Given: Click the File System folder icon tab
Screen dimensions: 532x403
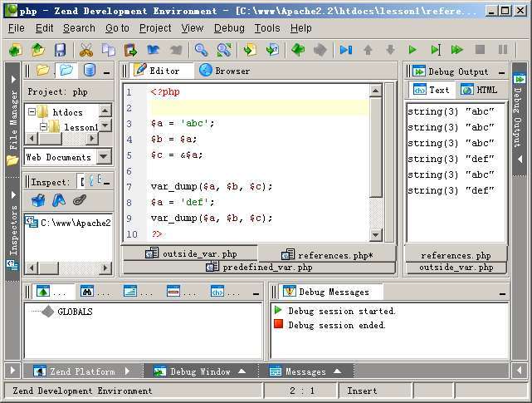Looking at the screenshot, I should click(43, 71).
